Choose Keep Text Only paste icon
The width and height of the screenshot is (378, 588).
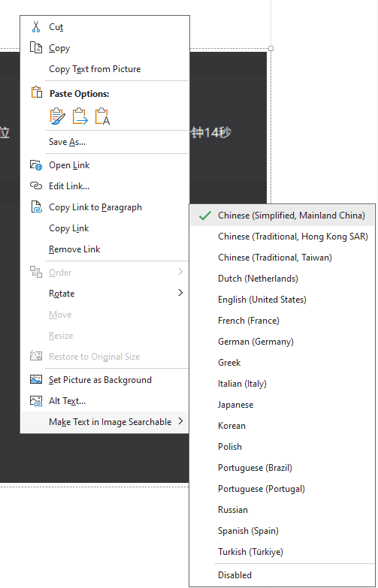click(102, 116)
